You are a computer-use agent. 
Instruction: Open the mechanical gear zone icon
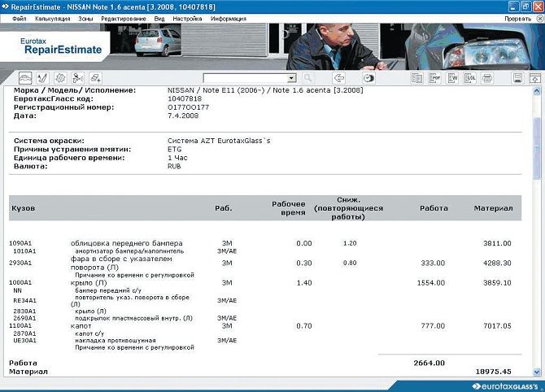click(60, 78)
